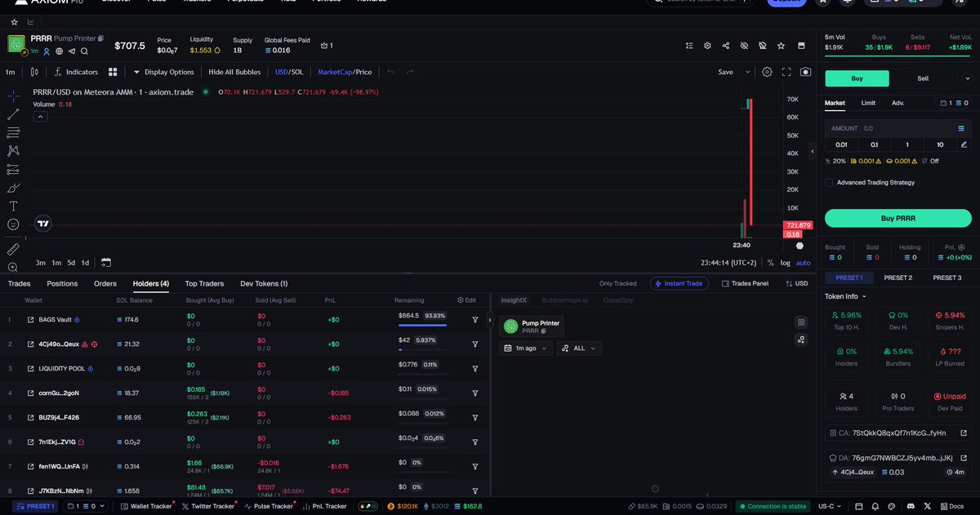980x515 pixels.
Task: Open the token Telegram link icon
Action: pyautogui.click(x=72, y=51)
